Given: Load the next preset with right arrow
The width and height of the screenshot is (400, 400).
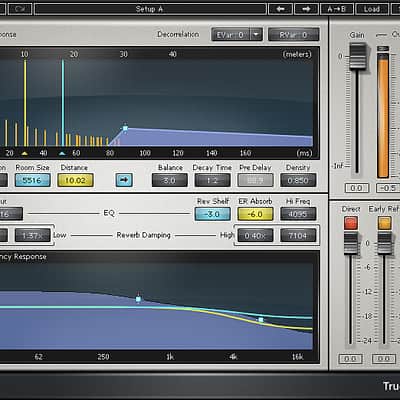Looking at the screenshot, I should coord(306,9).
